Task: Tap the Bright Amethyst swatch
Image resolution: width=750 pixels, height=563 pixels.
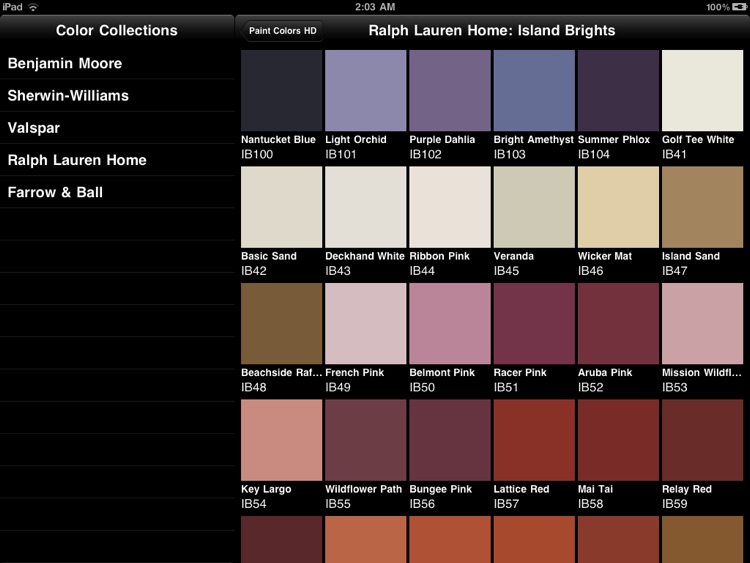Action: pos(534,90)
